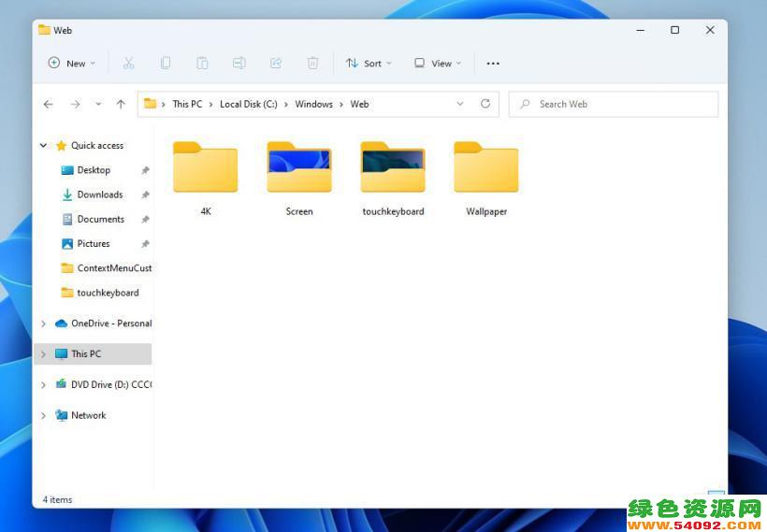Click the folder icon in address bar
This screenshot has height=532, width=767.
(151, 104)
